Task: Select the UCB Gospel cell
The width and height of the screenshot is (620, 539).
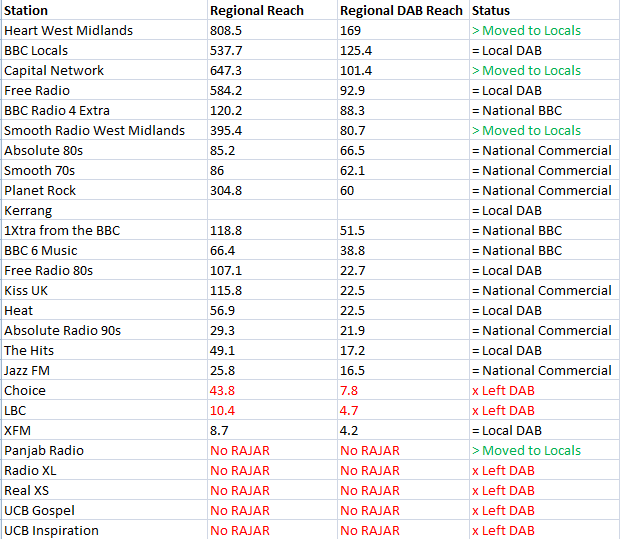Action: pyautogui.click(x=104, y=510)
